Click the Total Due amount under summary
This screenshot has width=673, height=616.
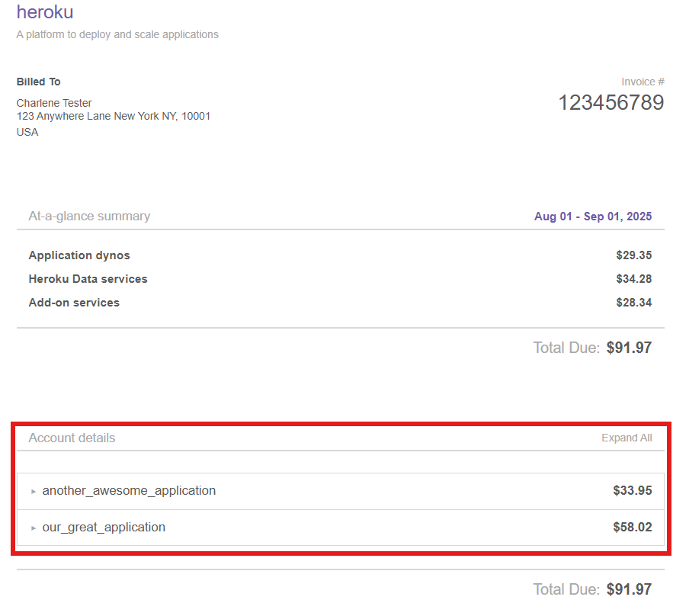629,348
